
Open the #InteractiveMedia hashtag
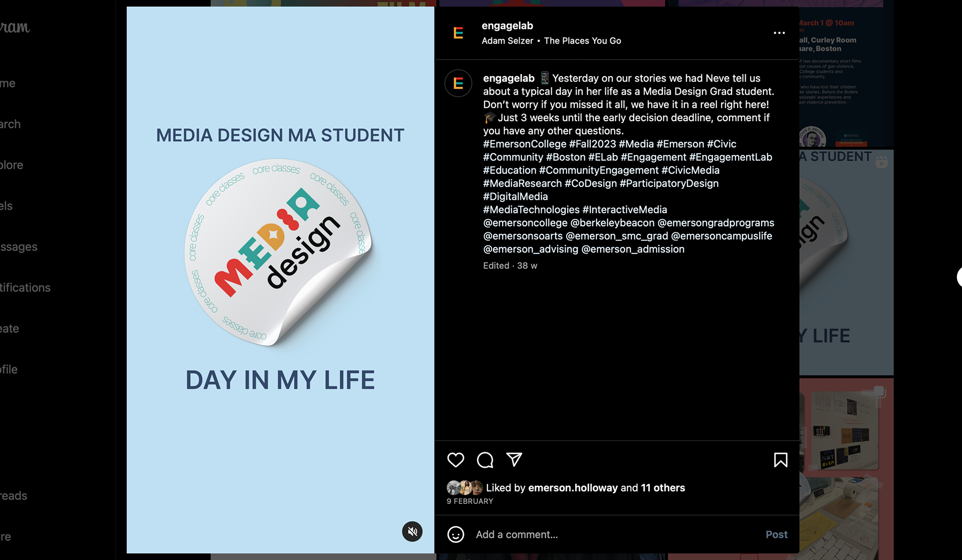point(625,209)
